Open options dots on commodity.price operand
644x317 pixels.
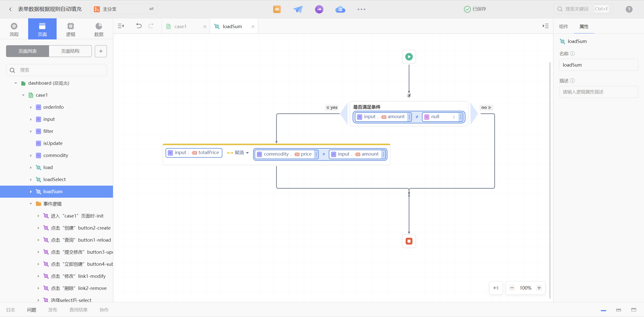click(316, 154)
